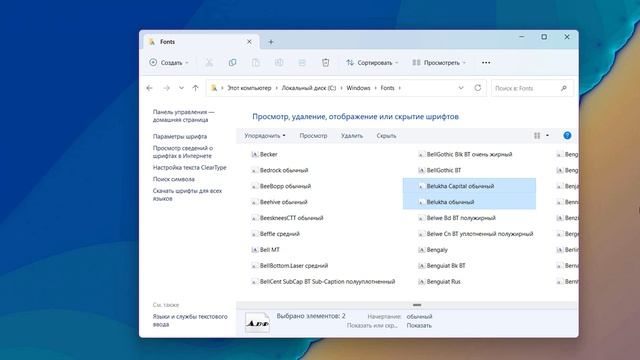The width and height of the screenshot is (640, 360).
Task: Select BeeBopp обычный font
Action: pyautogui.click(x=281, y=186)
